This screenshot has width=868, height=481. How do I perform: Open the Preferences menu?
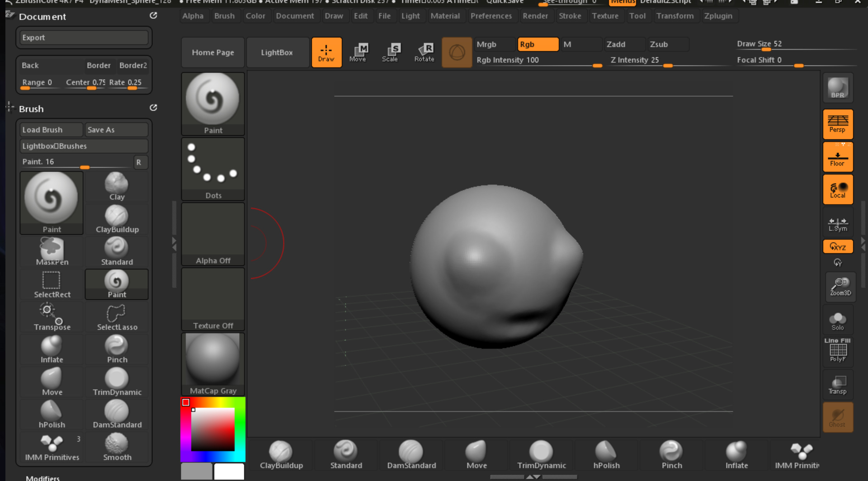click(491, 16)
